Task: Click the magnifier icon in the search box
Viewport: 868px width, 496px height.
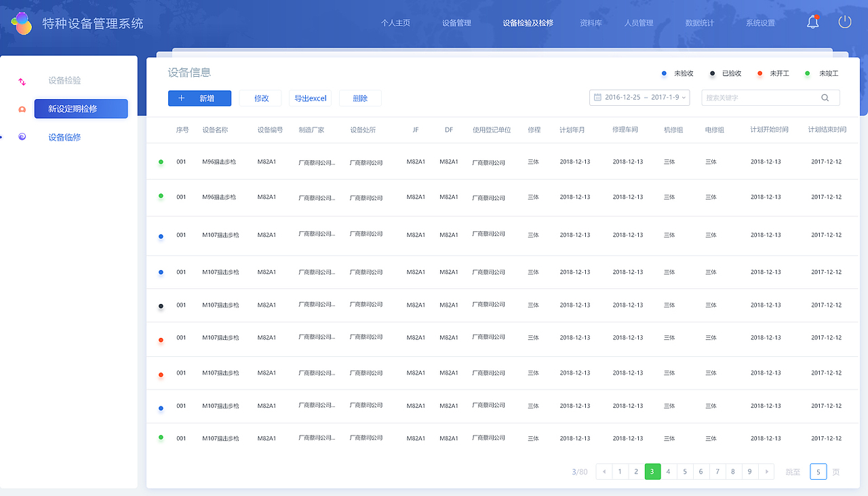Action: pos(825,97)
